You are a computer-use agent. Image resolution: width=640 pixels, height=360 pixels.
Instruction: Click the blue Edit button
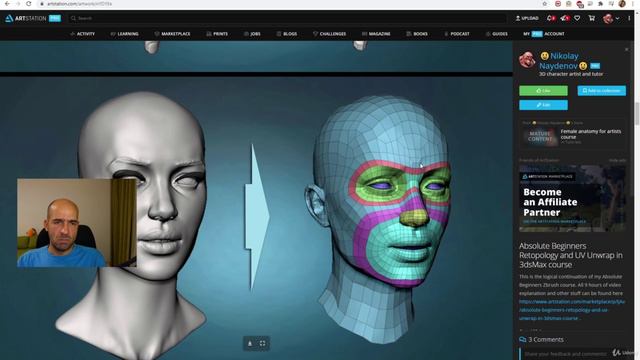(x=543, y=105)
